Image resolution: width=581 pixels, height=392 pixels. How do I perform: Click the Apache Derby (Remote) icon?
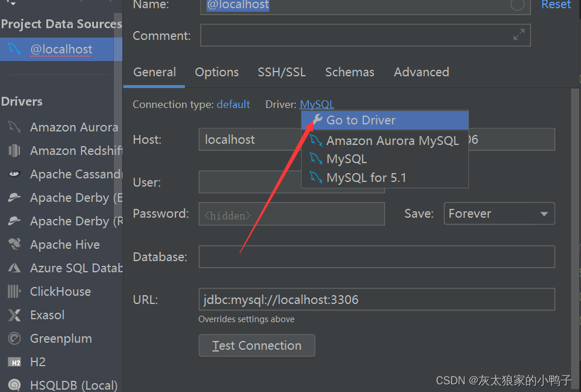point(14,221)
